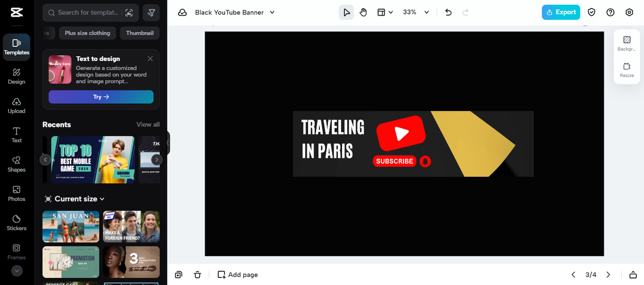
Task: Click the Try button
Action: tap(101, 97)
